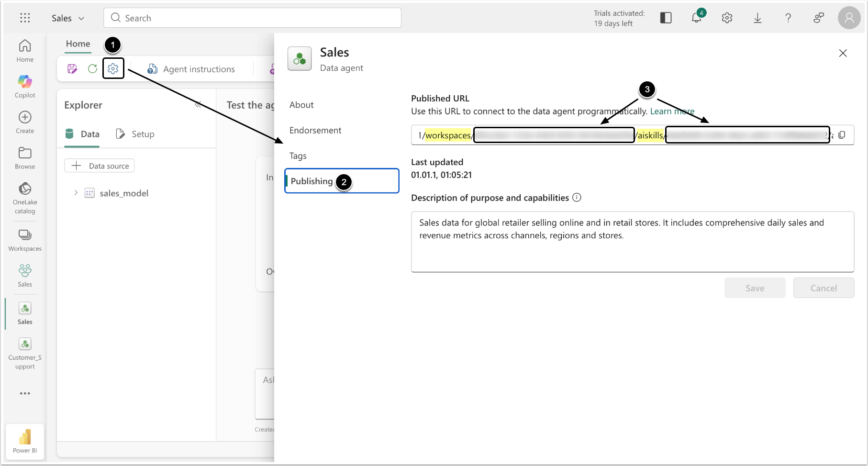Viewport: 868px width, 466px height.
Task: Open the app launcher grid
Action: [25, 18]
